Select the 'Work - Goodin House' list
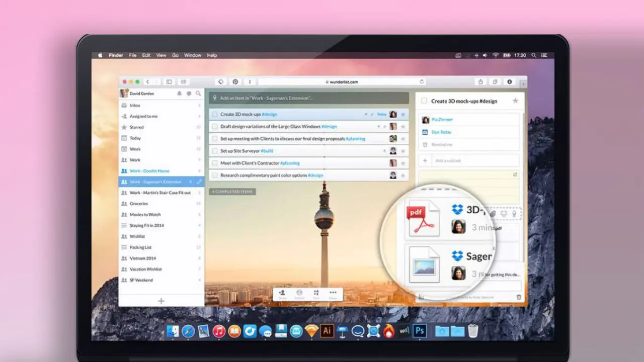Image resolution: width=644 pixels, height=362 pixels. [x=149, y=171]
